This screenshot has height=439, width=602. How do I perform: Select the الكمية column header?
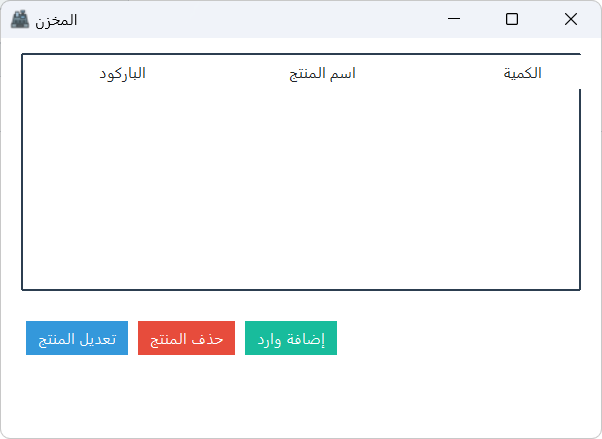522,73
